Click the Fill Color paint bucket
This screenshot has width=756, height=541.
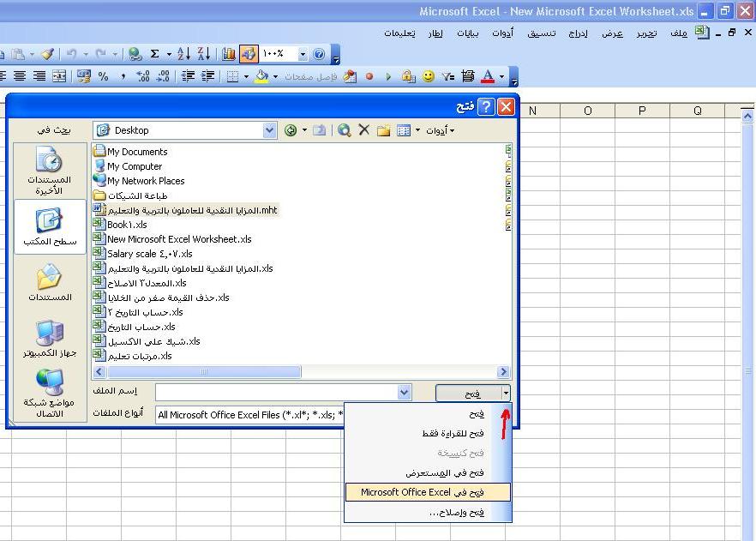[x=261, y=76]
